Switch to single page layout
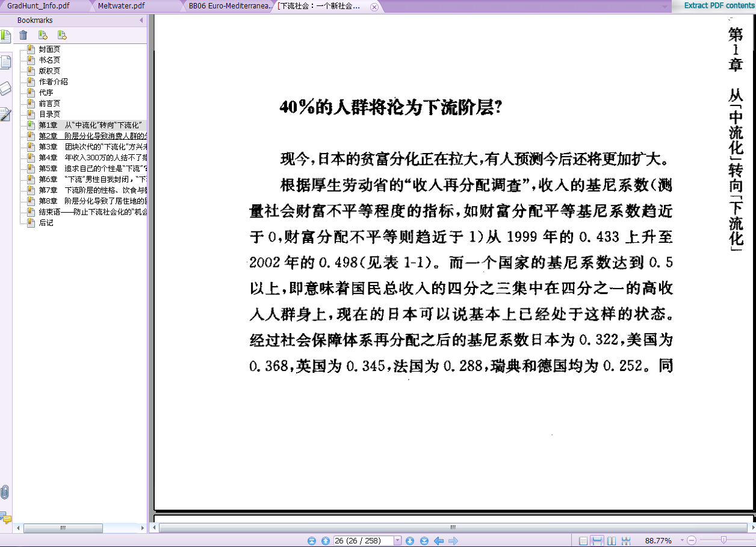Image resolution: width=756 pixels, height=547 pixels. point(583,541)
